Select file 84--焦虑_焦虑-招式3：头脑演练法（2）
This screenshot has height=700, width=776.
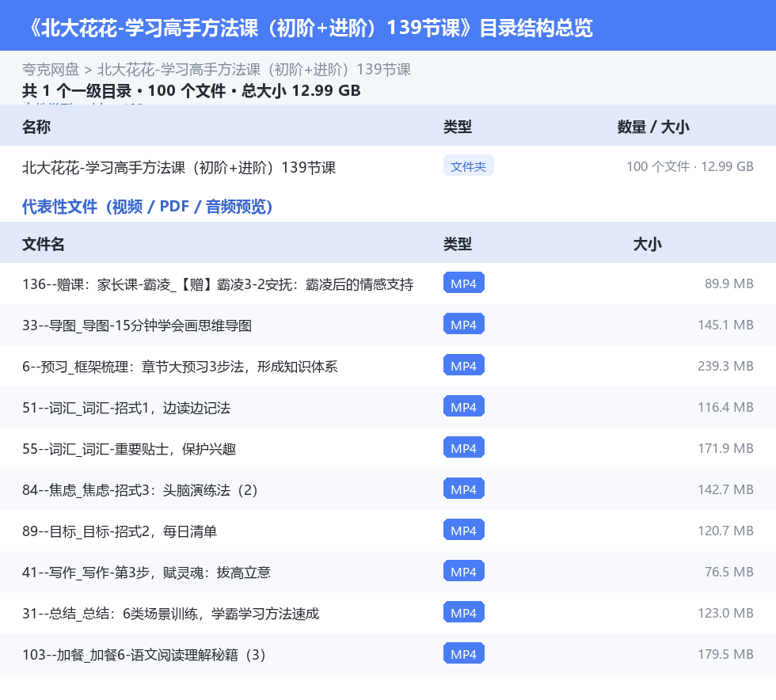point(388,489)
